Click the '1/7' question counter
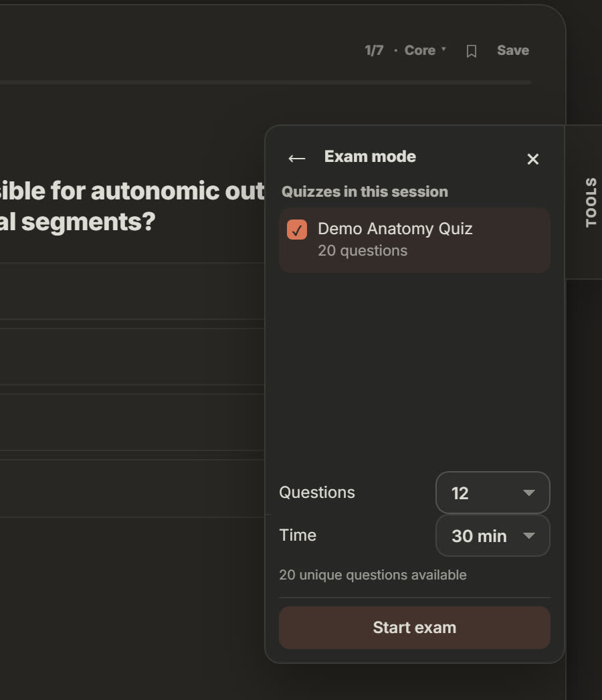Viewport: 602px width, 700px height. [x=374, y=50]
